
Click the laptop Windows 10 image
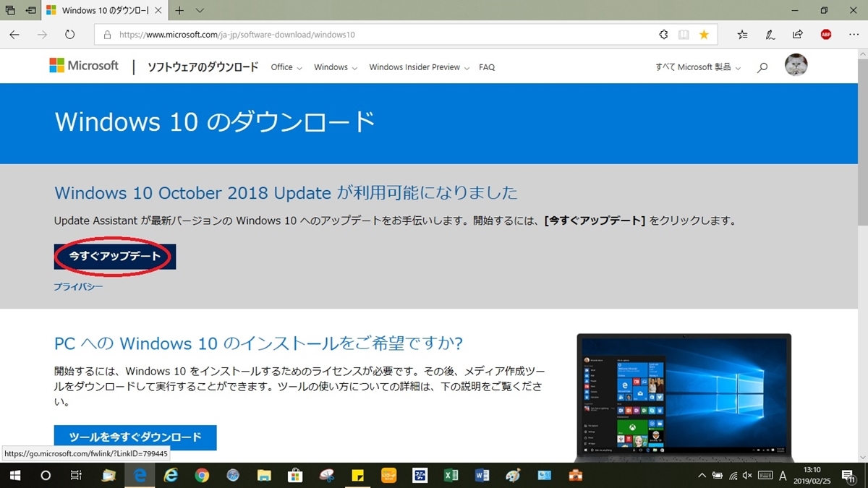click(684, 398)
